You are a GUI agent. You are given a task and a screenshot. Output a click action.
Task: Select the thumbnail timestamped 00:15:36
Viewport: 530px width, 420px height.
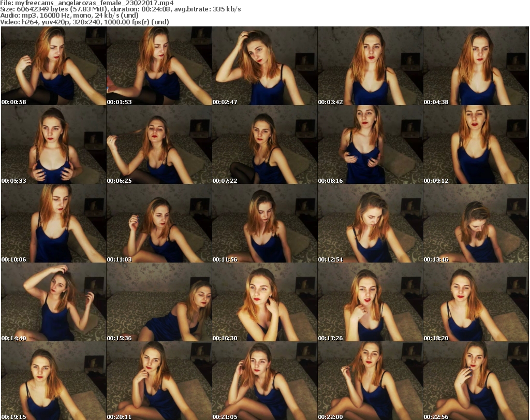pyautogui.click(x=159, y=302)
